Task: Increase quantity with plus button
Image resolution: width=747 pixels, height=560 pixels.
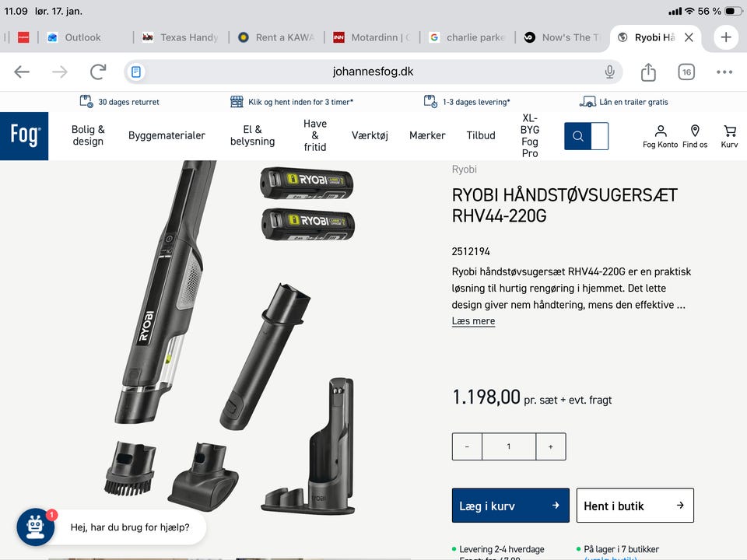Action: 551,446
